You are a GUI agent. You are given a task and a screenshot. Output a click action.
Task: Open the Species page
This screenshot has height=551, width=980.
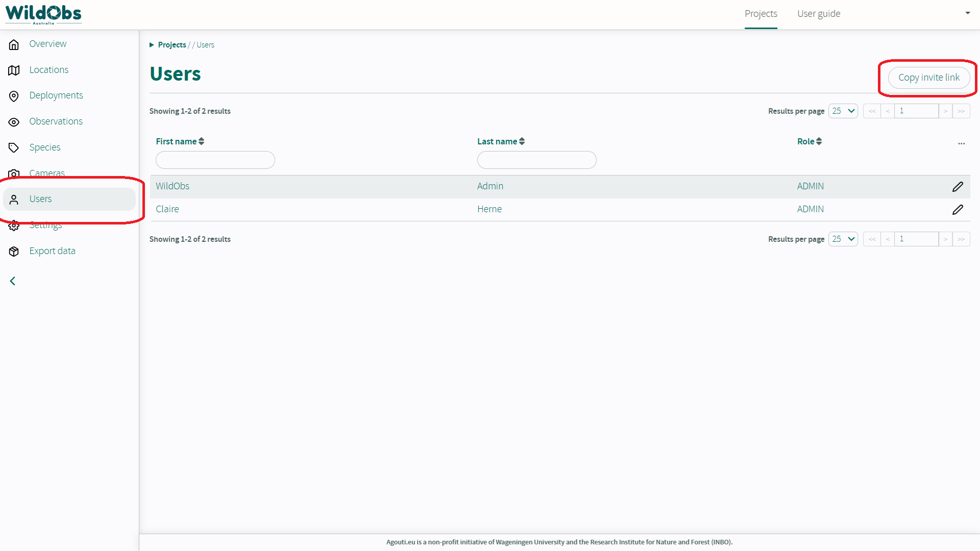pyautogui.click(x=45, y=147)
